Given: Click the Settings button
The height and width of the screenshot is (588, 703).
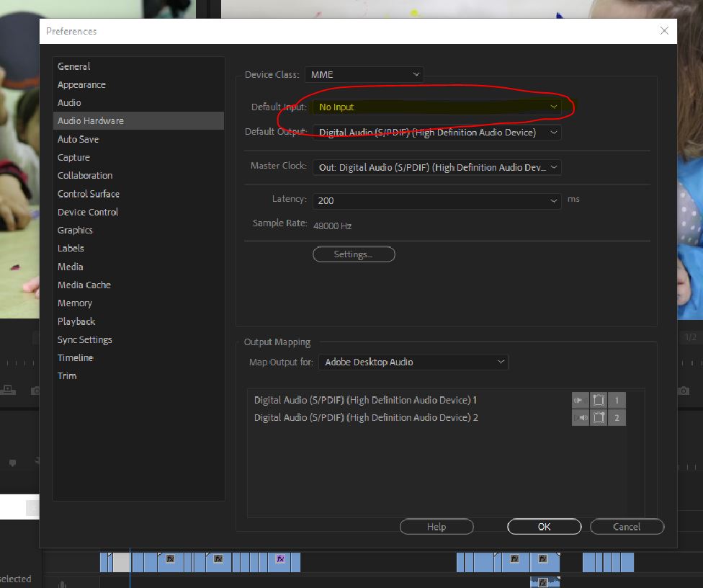Looking at the screenshot, I should pyautogui.click(x=354, y=254).
